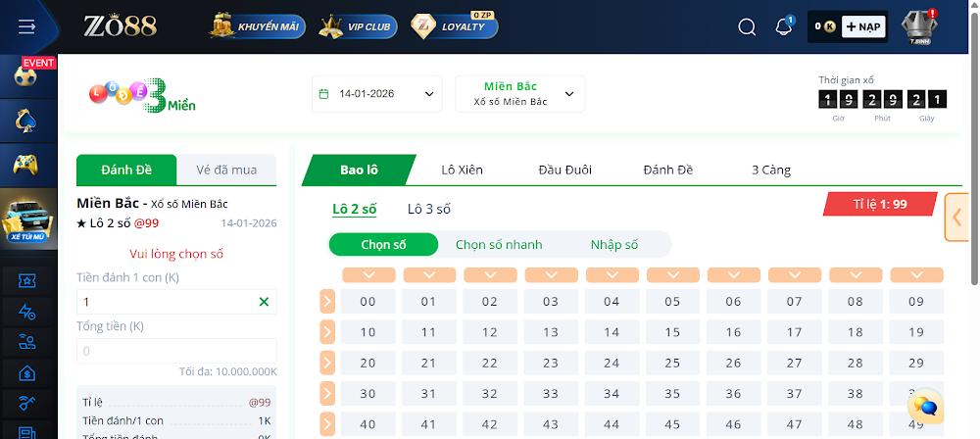Open the Vé đã mua tab

pyautogui.click(x=226, y=170)
